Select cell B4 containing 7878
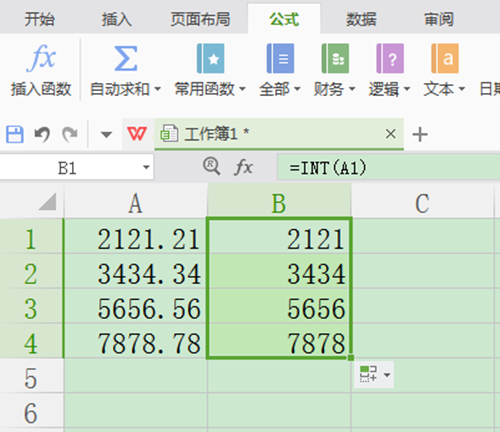This screenshot has height=432, width=500. click(279, 341)
